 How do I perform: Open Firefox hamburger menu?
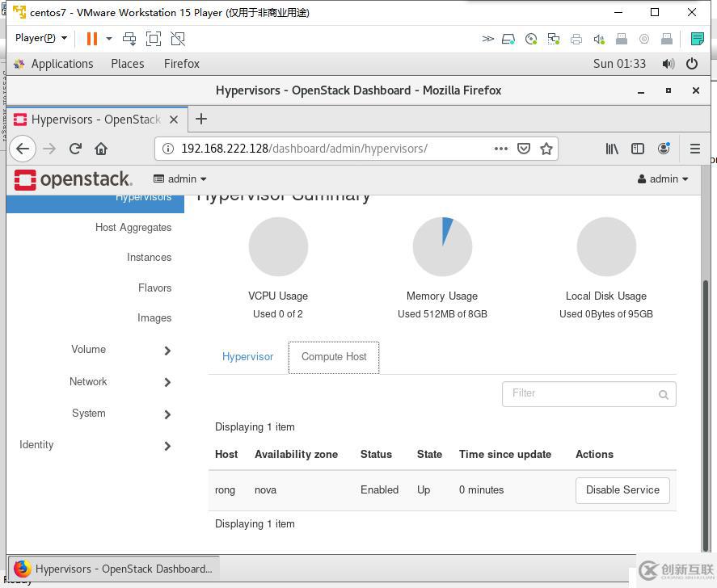pos(694,149)
